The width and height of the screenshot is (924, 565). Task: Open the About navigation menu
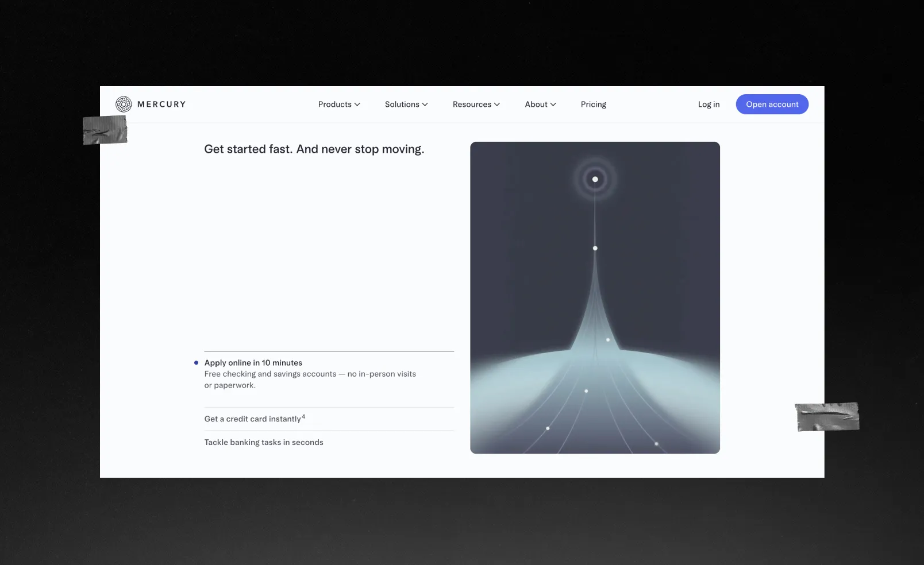(540, 105)
